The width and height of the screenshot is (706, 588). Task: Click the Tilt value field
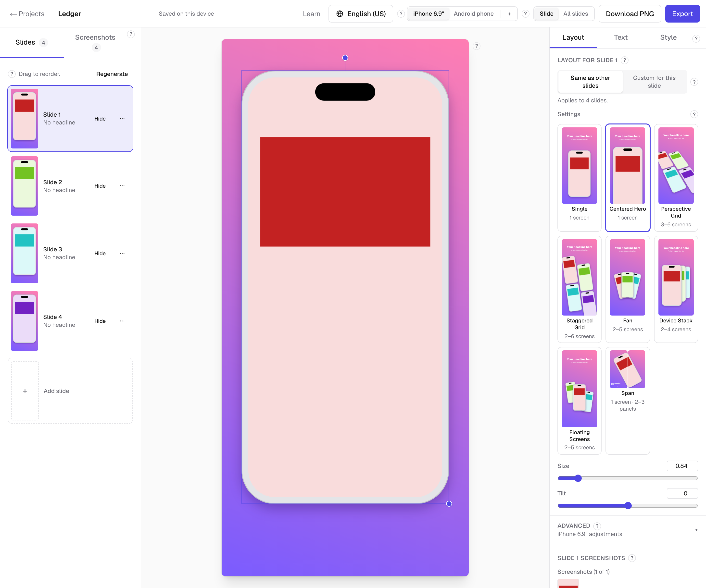coord(682,493)
